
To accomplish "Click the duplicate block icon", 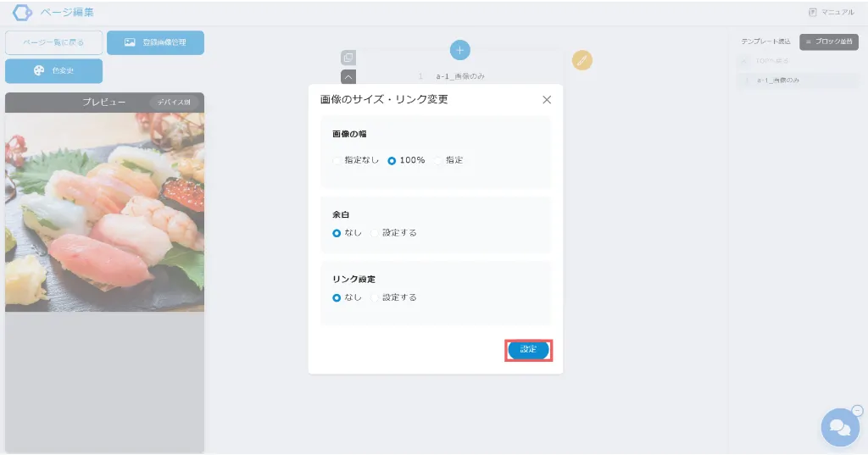I will point(348,58).
